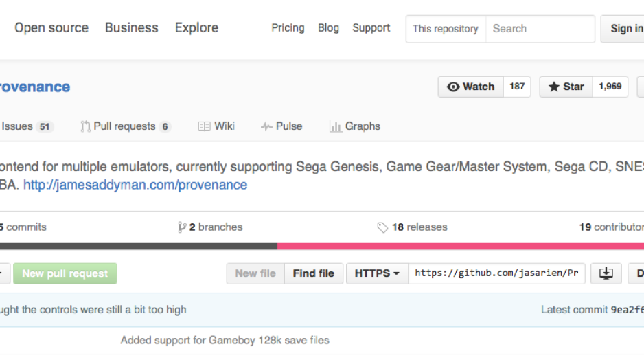This screenshot has height=362, width=644.
Task: Click the clone in desktop icon
Action: tap(606, 273)
